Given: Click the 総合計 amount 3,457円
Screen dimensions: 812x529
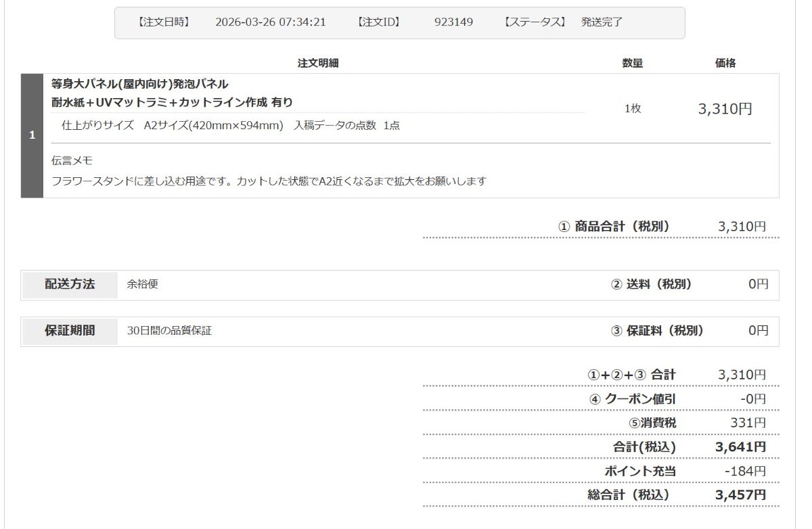Looking at the screenshot, I should 740,495.
